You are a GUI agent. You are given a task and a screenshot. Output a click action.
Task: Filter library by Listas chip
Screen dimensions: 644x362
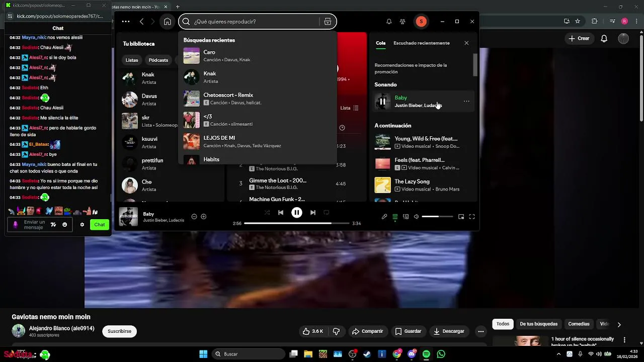click(132, 60)
